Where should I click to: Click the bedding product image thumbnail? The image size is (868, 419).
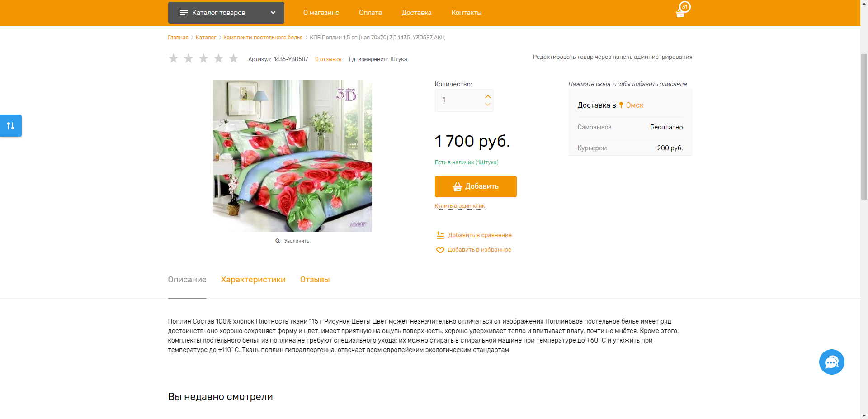[292, 156]
